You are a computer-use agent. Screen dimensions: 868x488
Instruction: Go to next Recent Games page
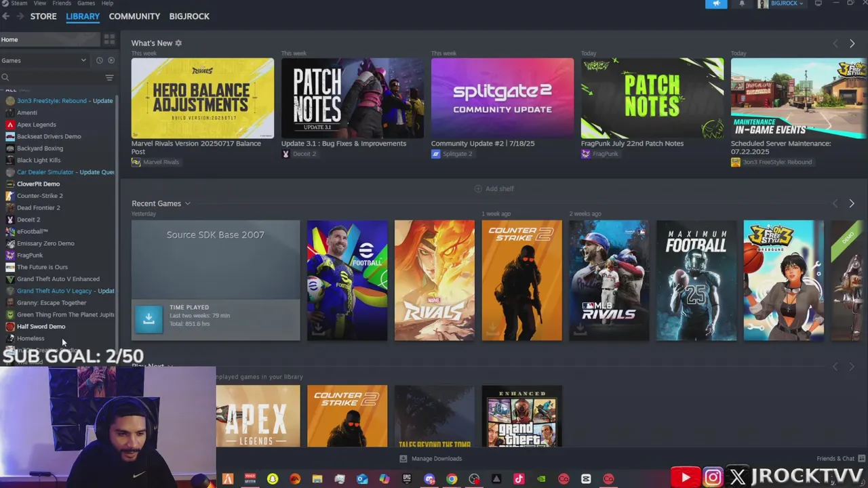852,203
